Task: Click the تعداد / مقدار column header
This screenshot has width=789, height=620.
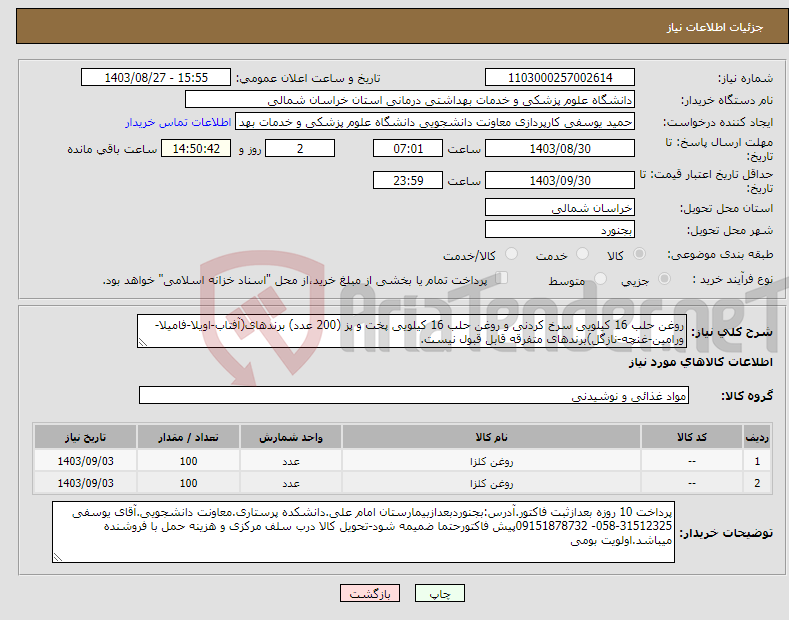Action: pos(188,437)
